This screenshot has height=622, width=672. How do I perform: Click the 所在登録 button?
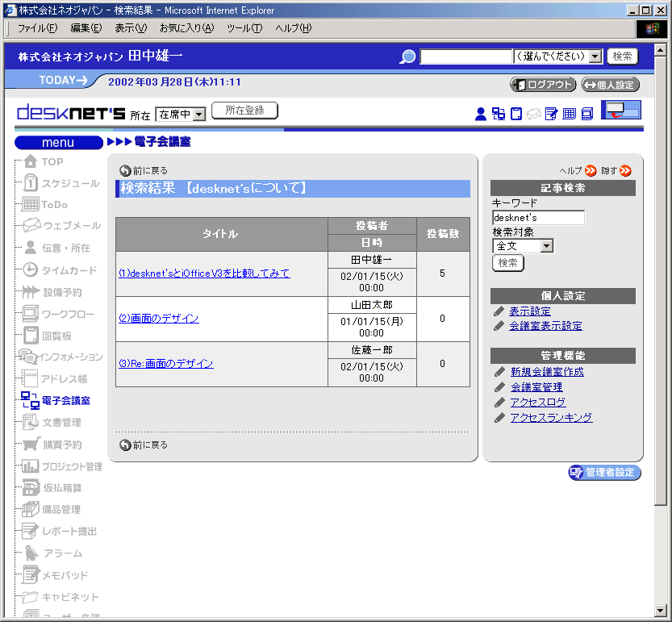tap(244, 111)
